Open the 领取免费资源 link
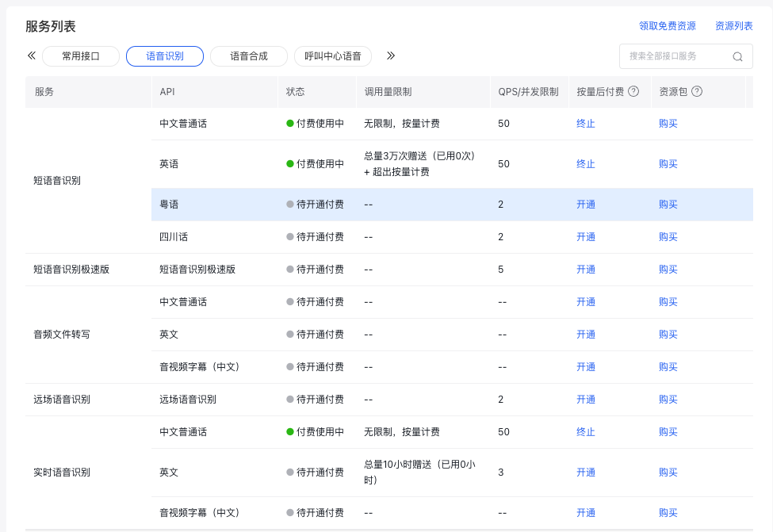 (667, 25)
